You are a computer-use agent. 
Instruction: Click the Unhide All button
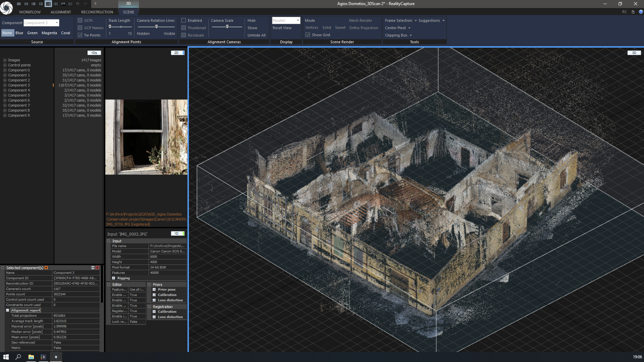256,35
